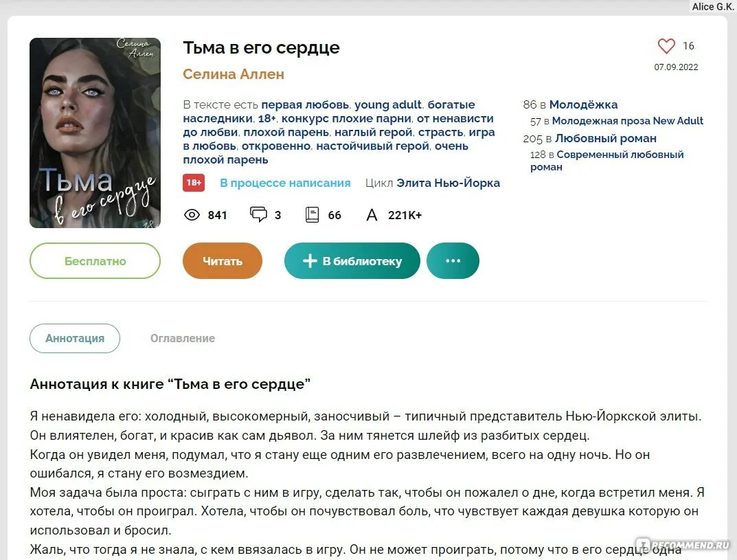The image size is (737, 560).
Task: Select the Аннотация tab
Action: tap(75, 338)
